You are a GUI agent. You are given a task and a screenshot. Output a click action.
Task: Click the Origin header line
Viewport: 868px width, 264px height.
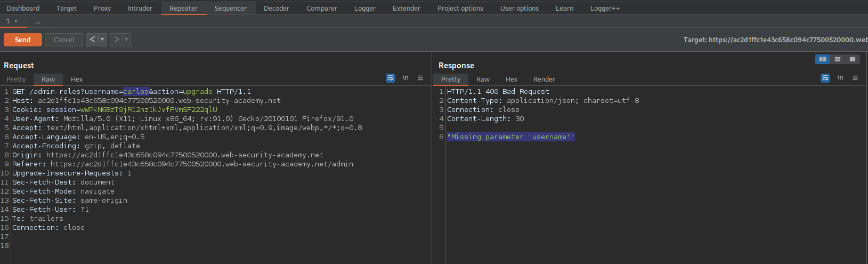coord(168,155)
